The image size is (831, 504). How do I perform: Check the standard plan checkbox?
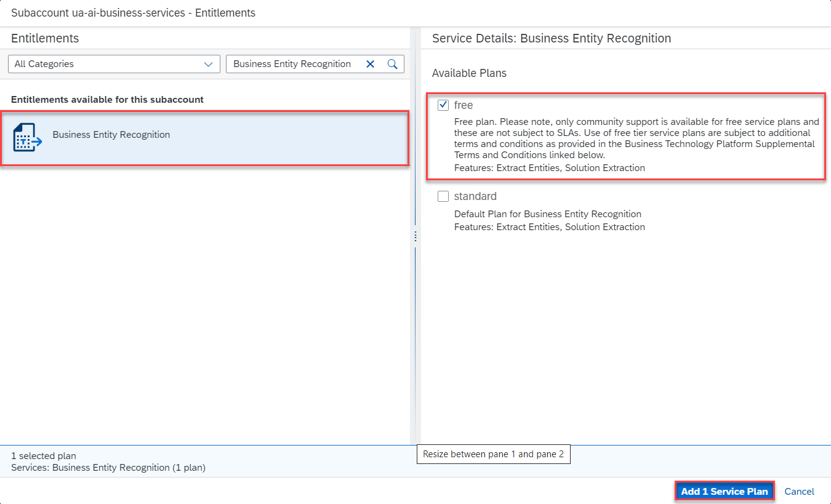pyautogui.click(x=443, y=196)
